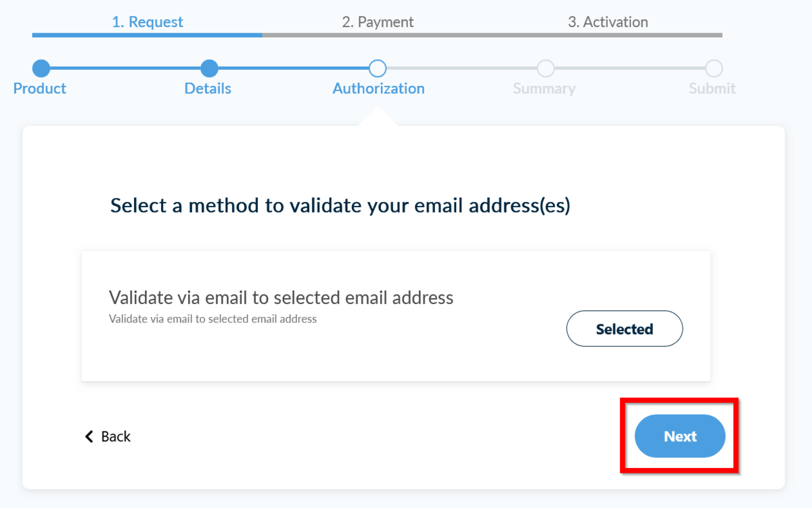812x508 pixels.
Task: Click the Details step circle
Action: click(x=209, y=68)
